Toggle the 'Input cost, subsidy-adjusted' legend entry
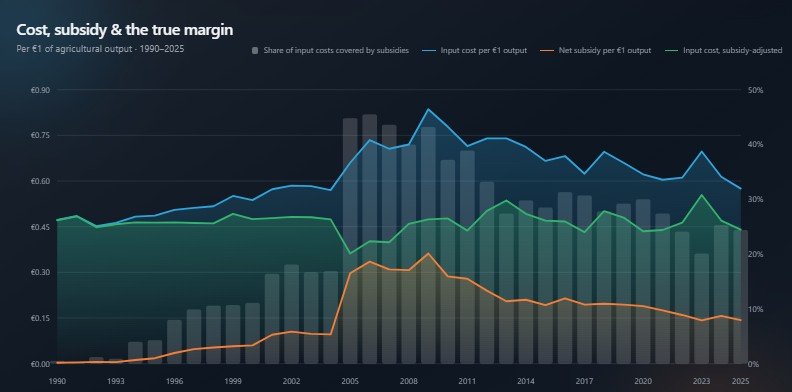This screenshot has width=792, height=392. [x=723, y=51]
